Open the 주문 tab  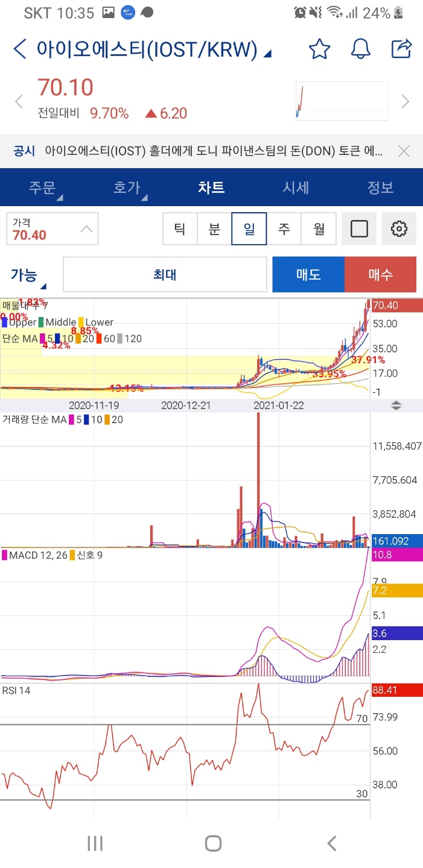click(x=42, y=187)
